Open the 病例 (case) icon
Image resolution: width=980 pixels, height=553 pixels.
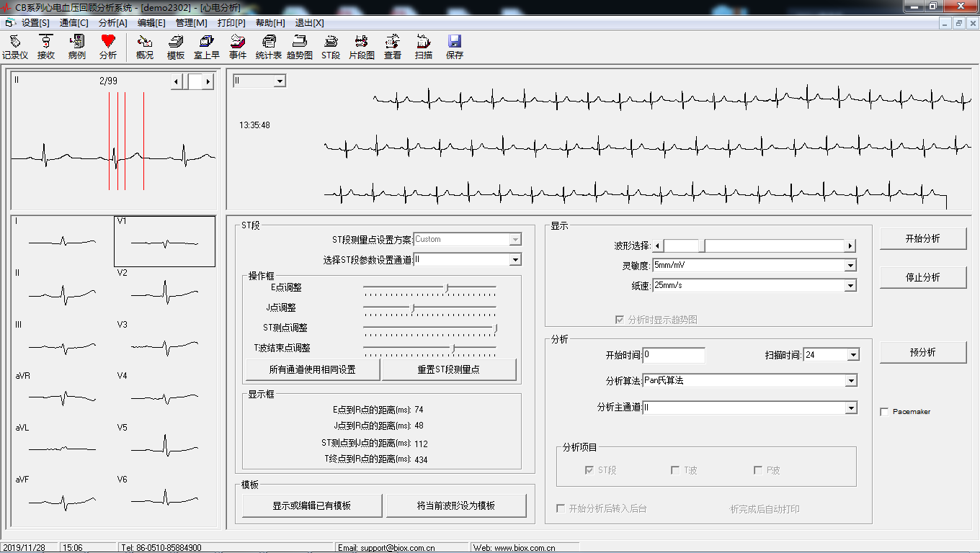(x=76, y=45)
